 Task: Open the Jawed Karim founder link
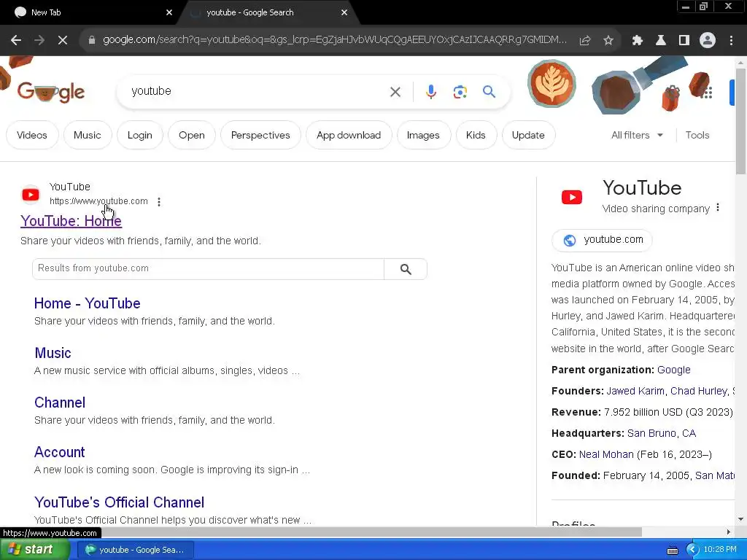point(635,391)
